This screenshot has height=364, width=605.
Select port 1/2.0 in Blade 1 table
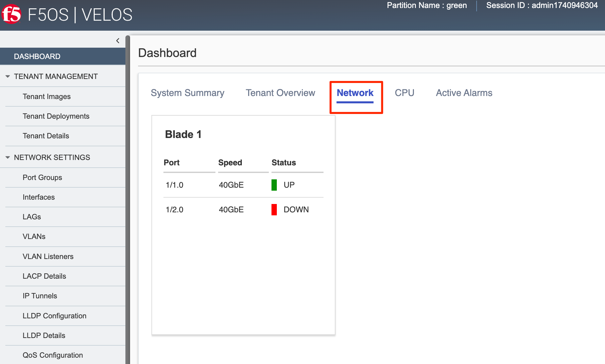tap(174, 210)
